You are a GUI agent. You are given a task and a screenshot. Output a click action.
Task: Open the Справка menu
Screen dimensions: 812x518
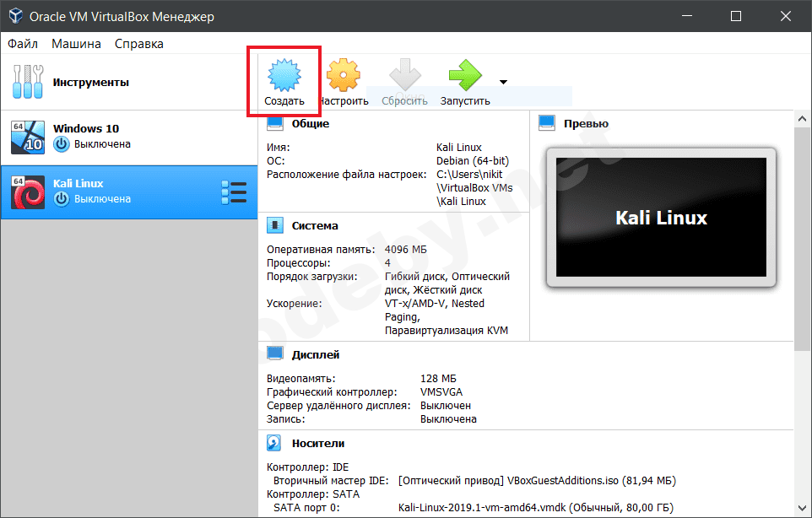(138, 44)
